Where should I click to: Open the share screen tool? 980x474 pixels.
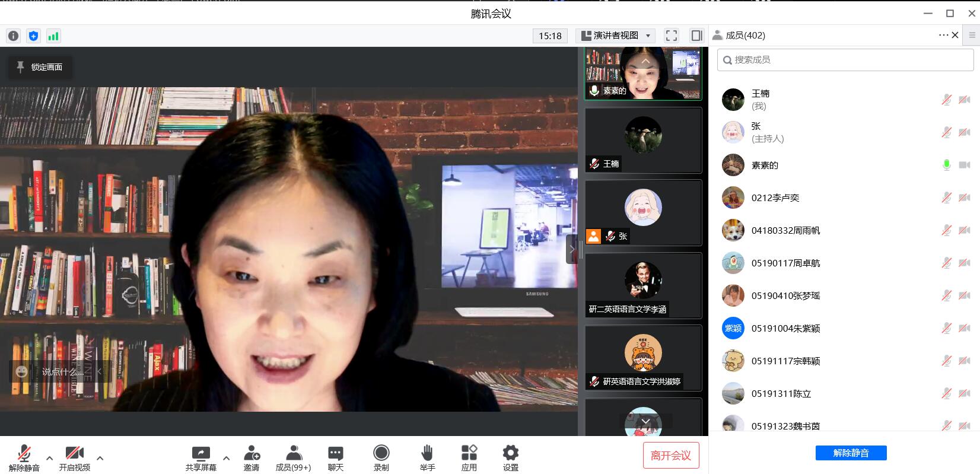201,459
